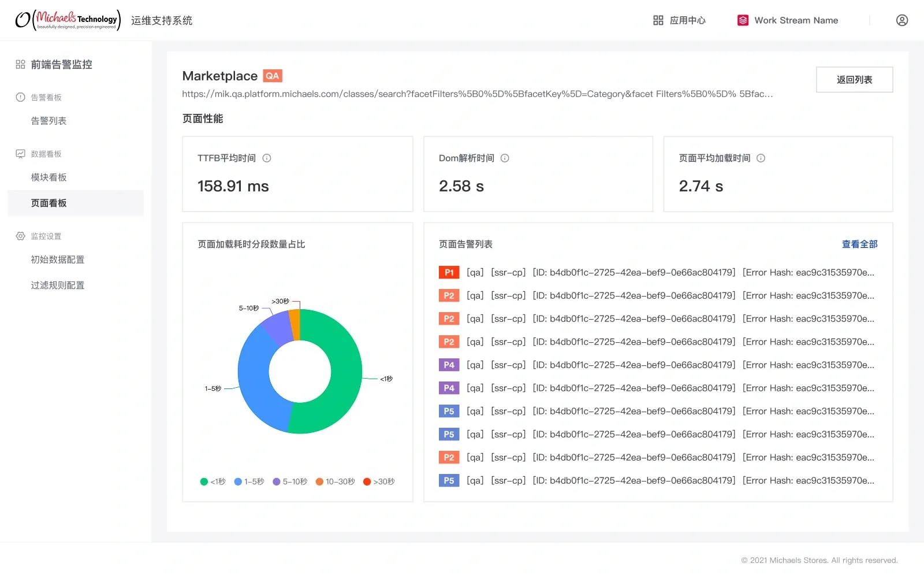The width and height of the screenshot is (924, 578).
Task: Click the QA environment tag
Action: tap(273, 76)
